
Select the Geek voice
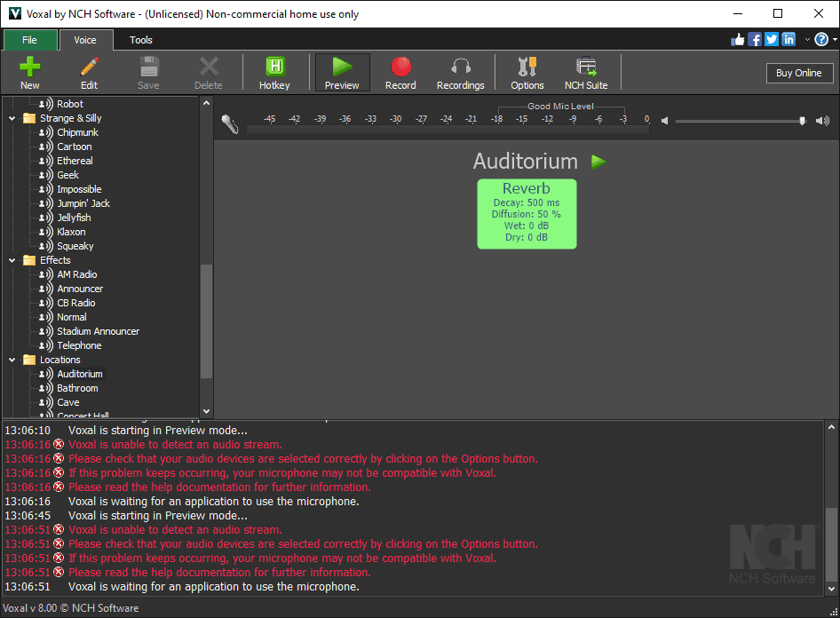68,175
